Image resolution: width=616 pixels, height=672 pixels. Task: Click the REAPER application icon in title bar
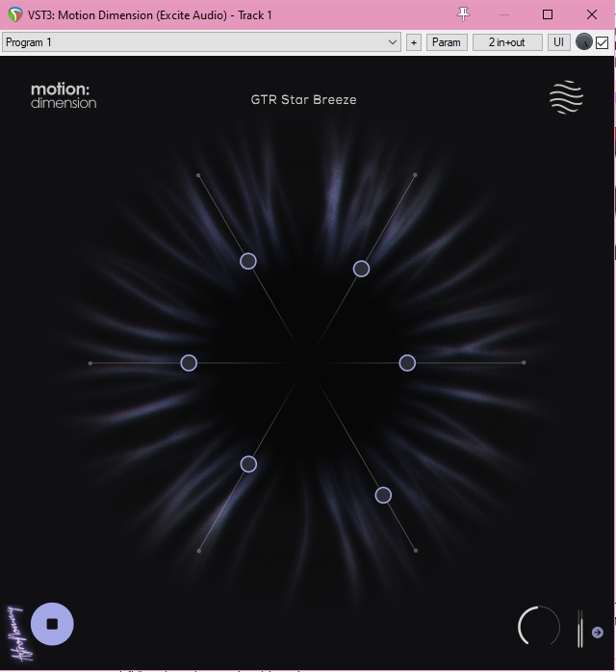(15, 15)
